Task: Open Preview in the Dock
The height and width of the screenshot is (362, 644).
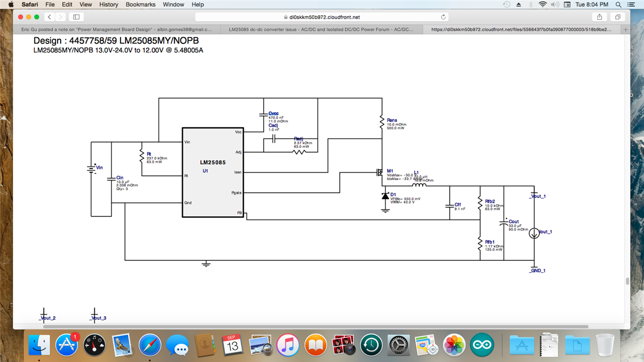Action: [x=260, y=345]
